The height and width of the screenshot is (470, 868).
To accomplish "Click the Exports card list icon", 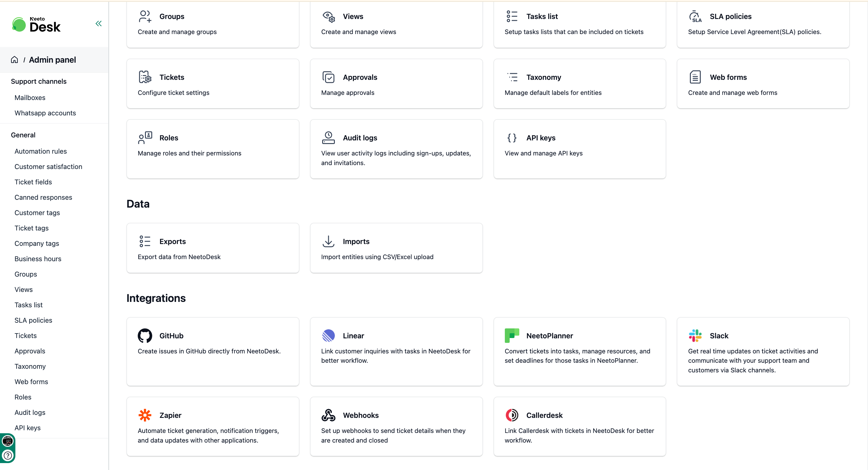I will pyautogui.click(x=145, y=241).
